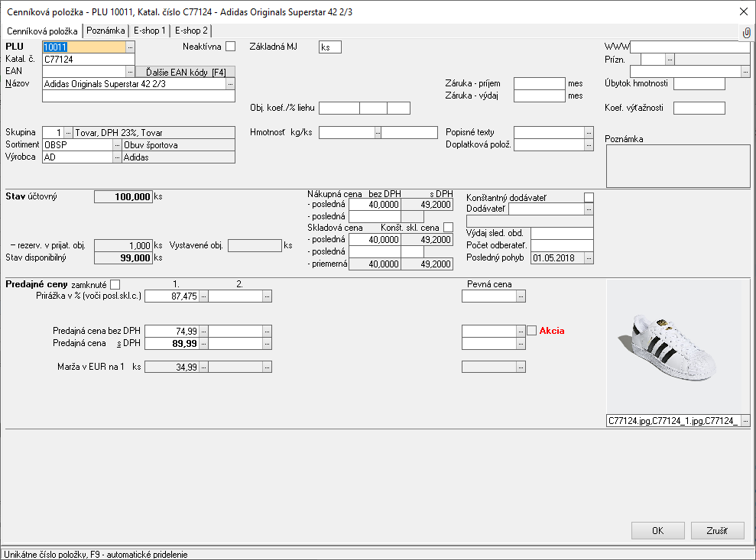Open Popisné texty selector
The image size is (756, 560).
(x=589, y=132)
